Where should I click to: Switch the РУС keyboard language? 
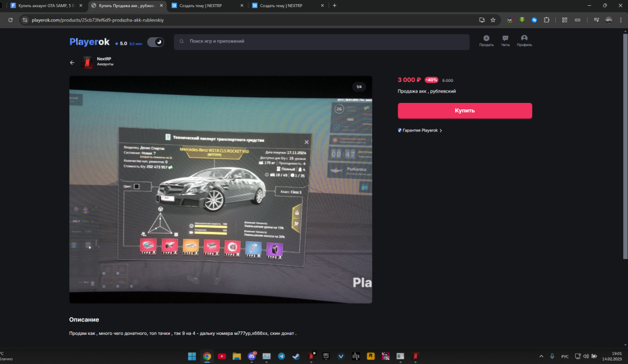pos(565,356)
